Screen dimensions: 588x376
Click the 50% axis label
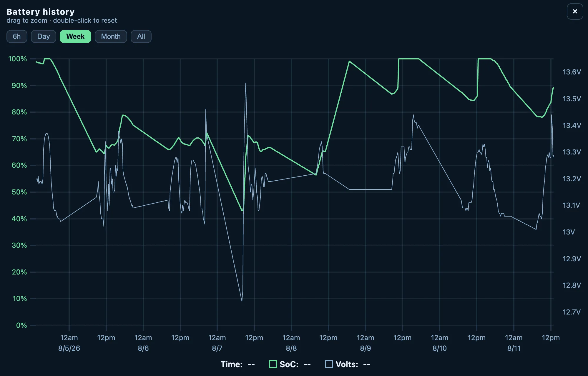[x=19, y=192]
